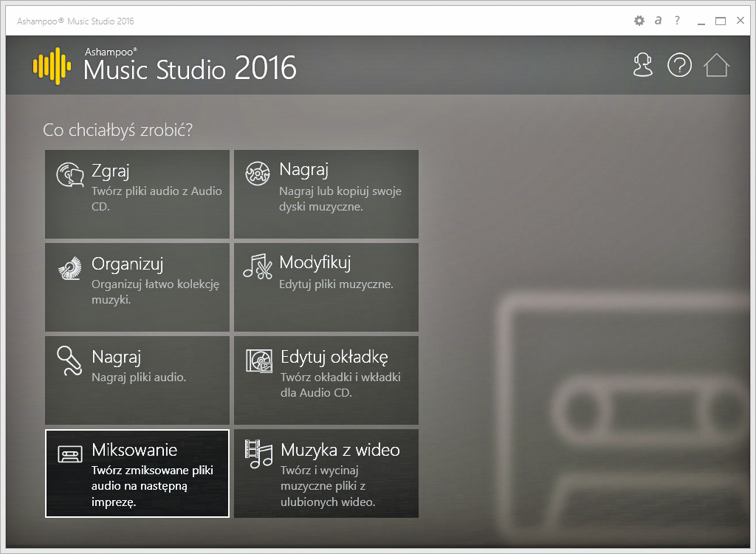Click the film and note Muzyka z wideo icon
The width and height of the screenshot is (756, 554).
(259, 452)
